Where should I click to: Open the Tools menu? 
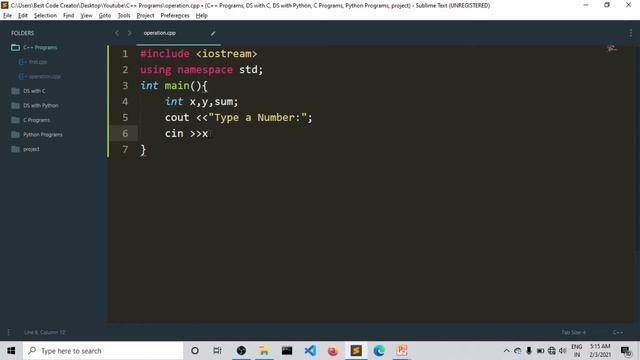coord(124,16)
